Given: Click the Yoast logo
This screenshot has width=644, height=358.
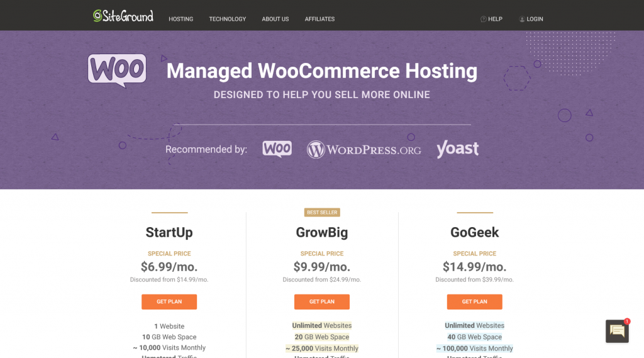Looking at the screenshot, I should pyautogui.click(x=458, y=148).
